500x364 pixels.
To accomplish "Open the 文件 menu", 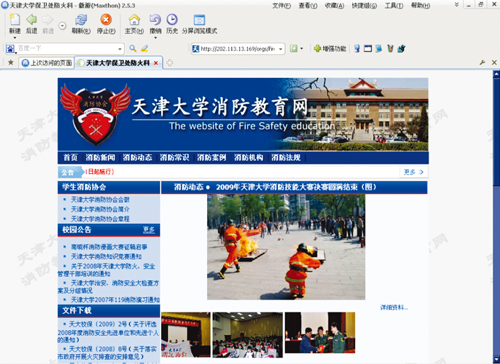I will 282,5.
